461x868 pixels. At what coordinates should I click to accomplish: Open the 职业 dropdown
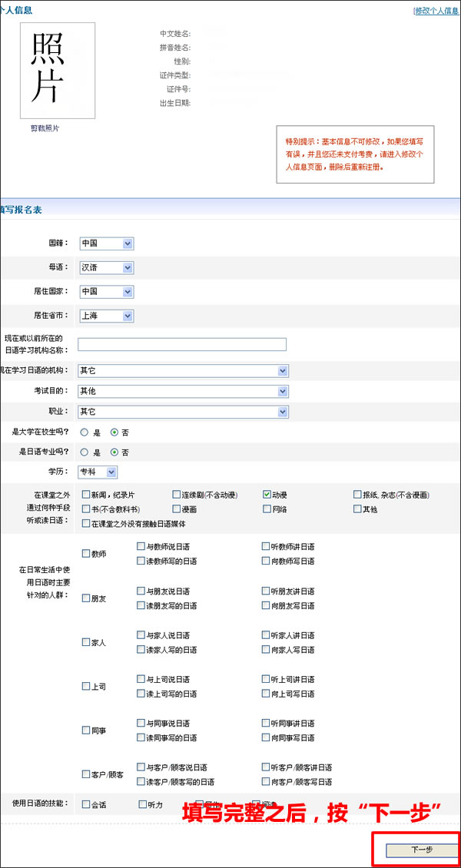tap(184, 412)
